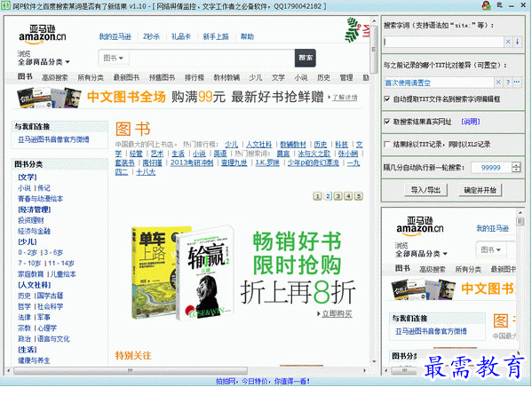Viewport: 532px width, 395px height.
Task: Open the QQ contact penguin icon
Action: [x=486, y=5]
